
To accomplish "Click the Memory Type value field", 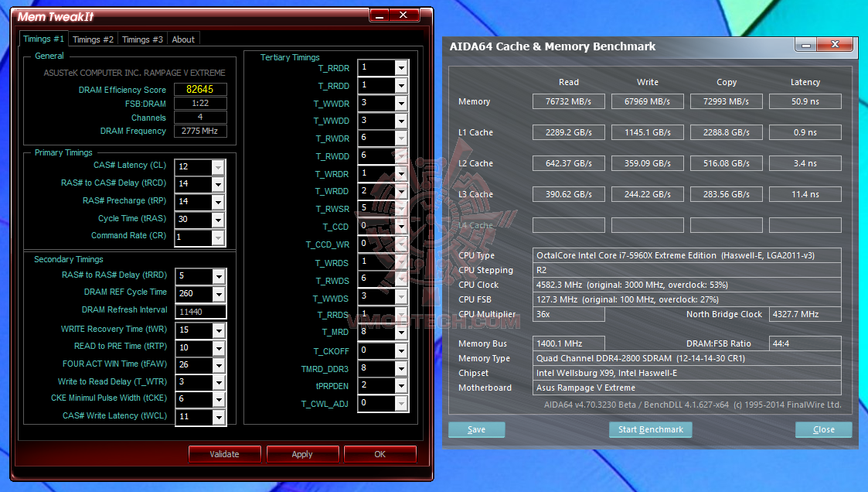I will point(687,358).
